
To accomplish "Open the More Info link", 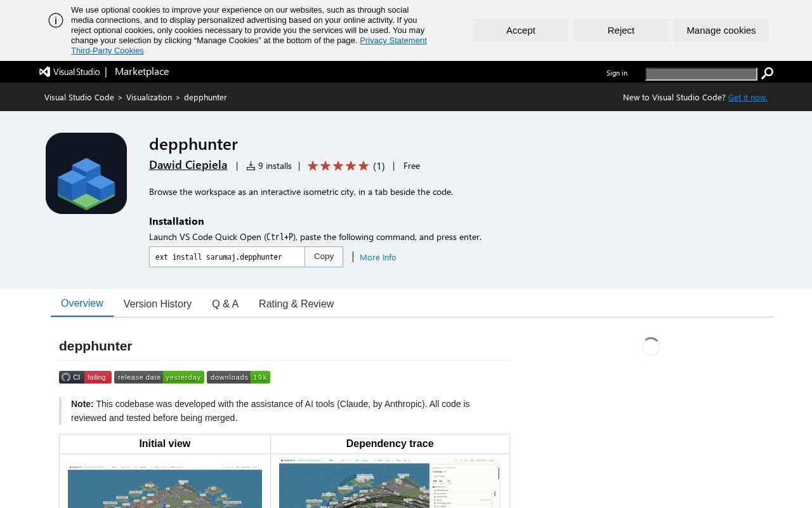I will point(378,257).
